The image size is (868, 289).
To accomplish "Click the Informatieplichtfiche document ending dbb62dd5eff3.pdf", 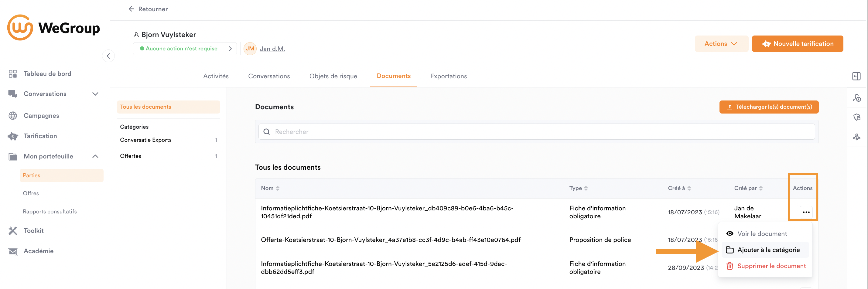I will coord(384,267).
